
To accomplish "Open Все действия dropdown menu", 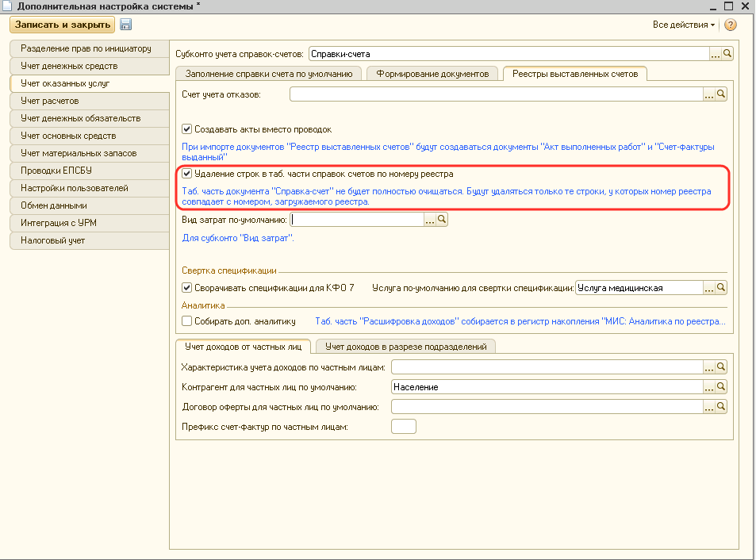I will (683, 25).
